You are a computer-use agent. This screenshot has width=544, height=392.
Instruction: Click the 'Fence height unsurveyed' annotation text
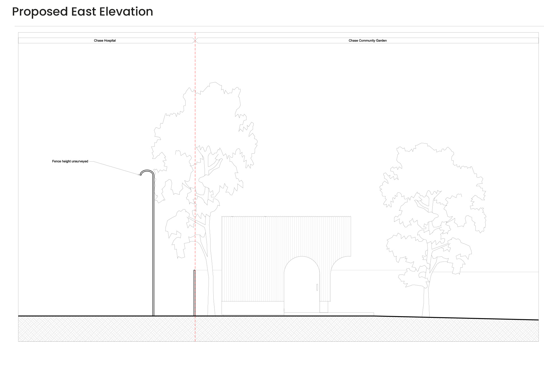point(70,161)
